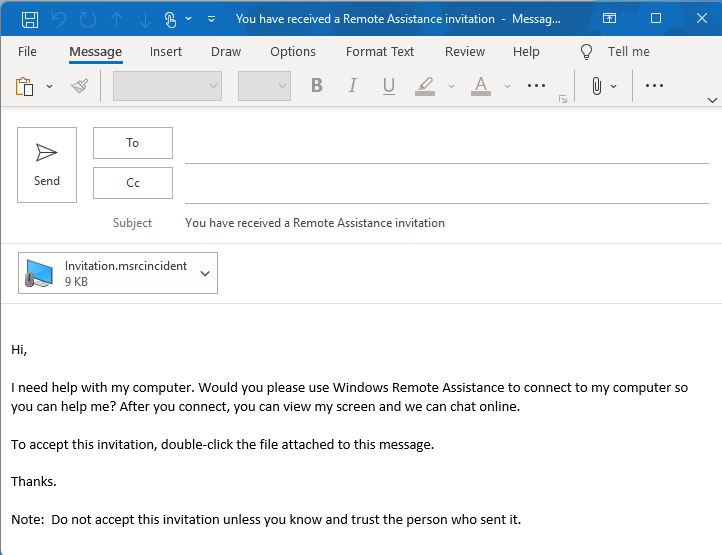Image resolution: width=722 pixels, height=555 pixels.
Task: Click the Attach File paperclip icon
Action: tap(596, 86)
